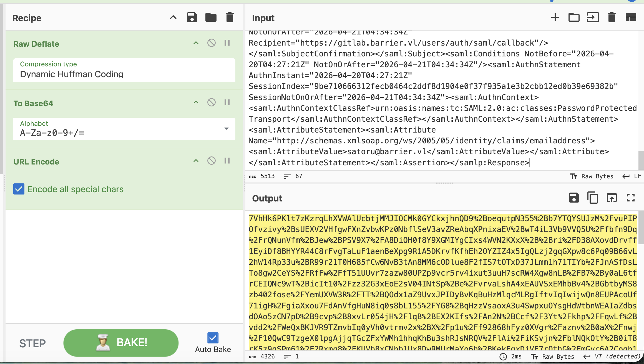The width and height of the screenshot is (644, 364).
Task: Toggle the Auto Bake checkbox
Action: [x=213, y=338]
